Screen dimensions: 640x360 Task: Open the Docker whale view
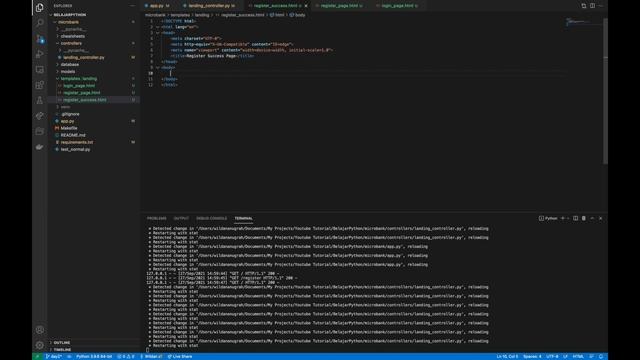(x=40, y=147)
